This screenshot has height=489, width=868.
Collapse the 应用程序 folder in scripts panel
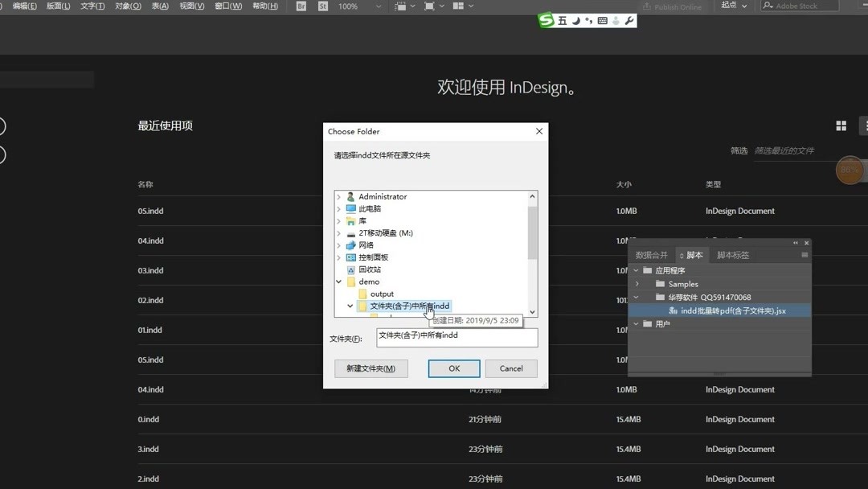[636, 269]
